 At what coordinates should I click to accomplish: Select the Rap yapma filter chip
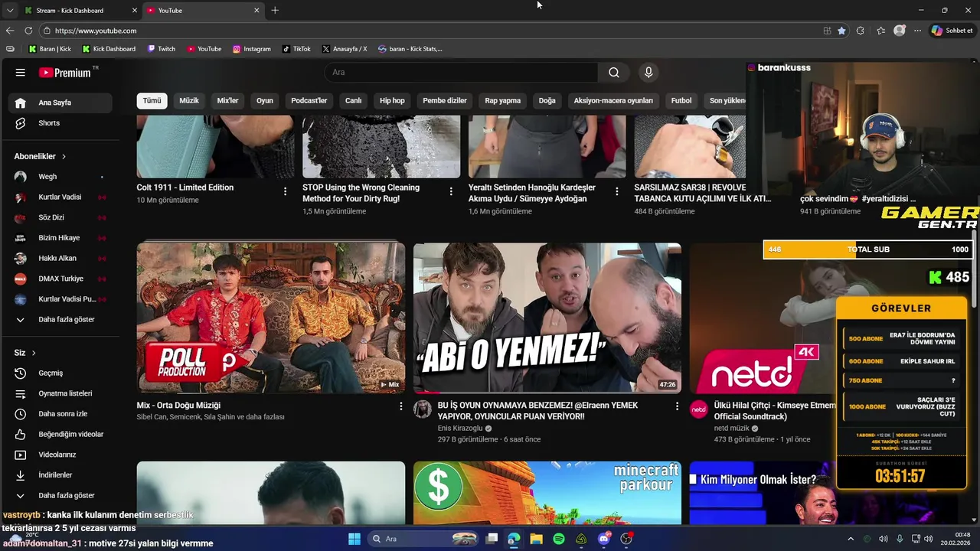click(502, 101)
